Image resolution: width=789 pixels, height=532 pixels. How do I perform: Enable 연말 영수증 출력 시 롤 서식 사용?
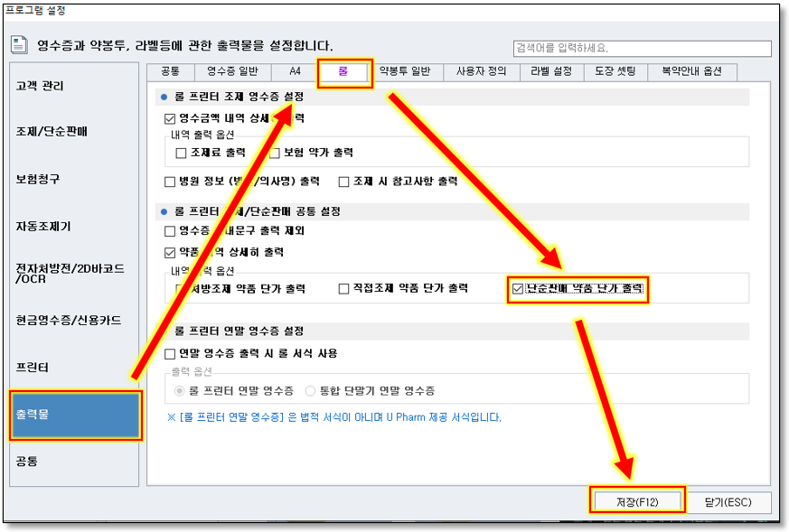(x=170, y=353)
